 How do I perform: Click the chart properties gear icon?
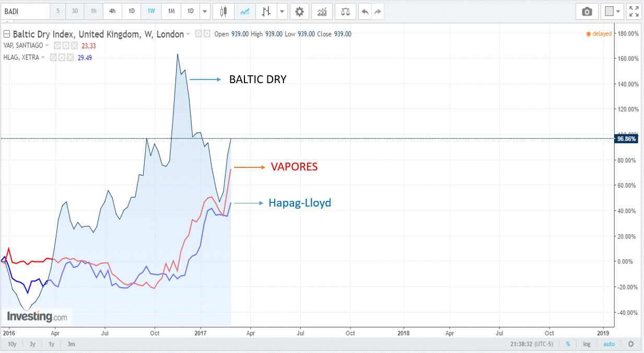[299, 11]
